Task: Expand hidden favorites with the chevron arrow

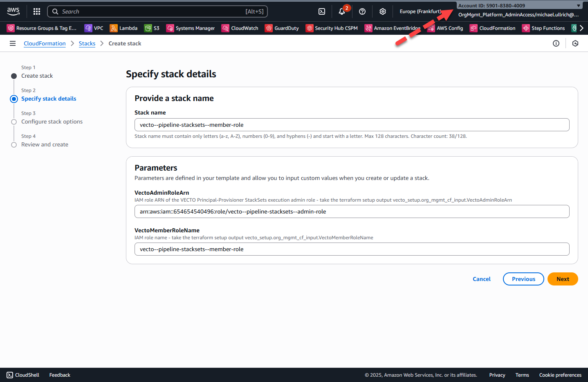Action: tap(582, 28)
